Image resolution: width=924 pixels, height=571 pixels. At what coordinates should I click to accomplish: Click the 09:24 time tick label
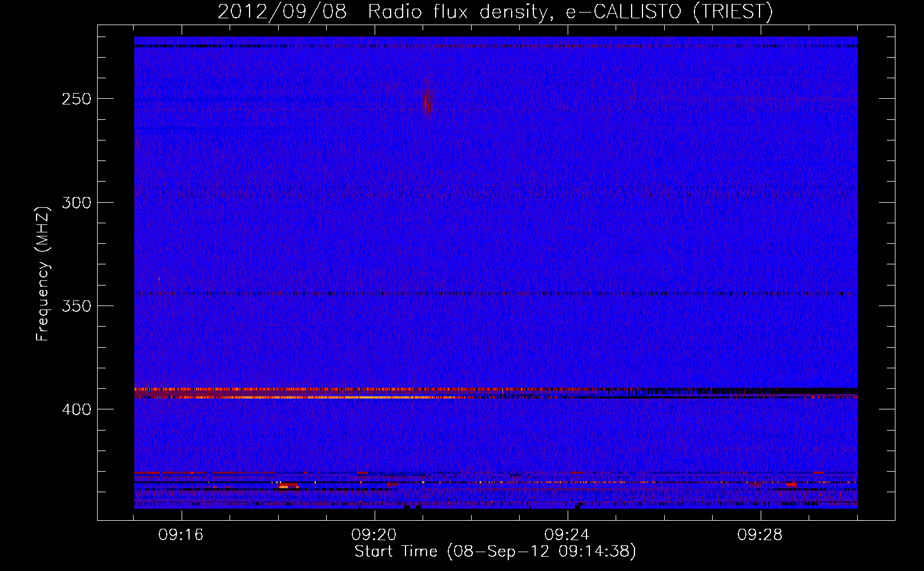567,535
